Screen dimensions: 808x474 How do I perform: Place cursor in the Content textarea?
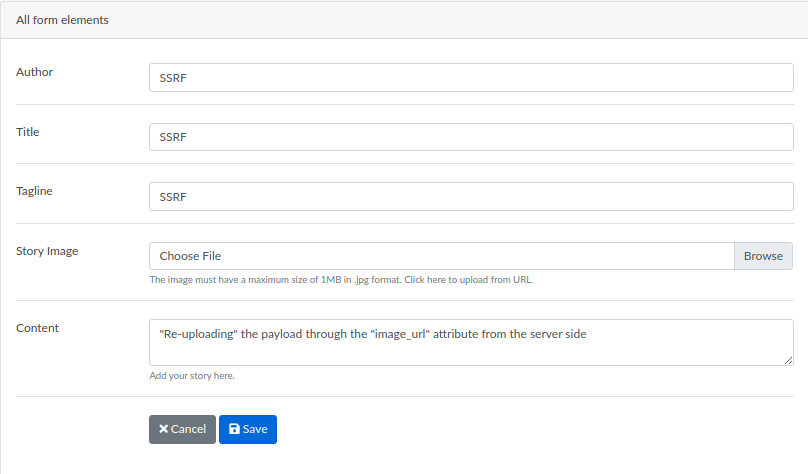click(471, 343)
